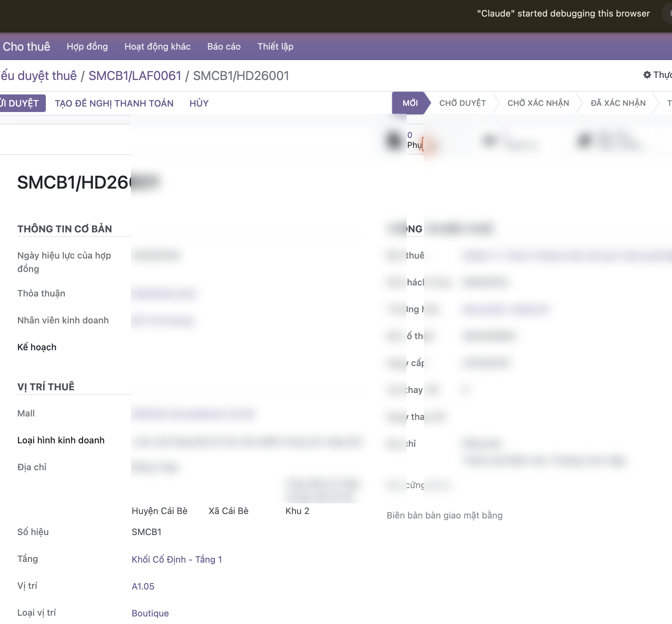Open the A1.05 location link

click(x=143, y=586)
